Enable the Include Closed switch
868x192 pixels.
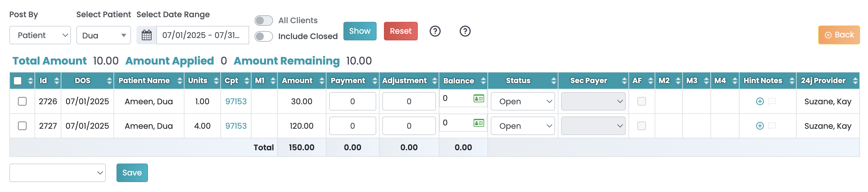(263, 36)
